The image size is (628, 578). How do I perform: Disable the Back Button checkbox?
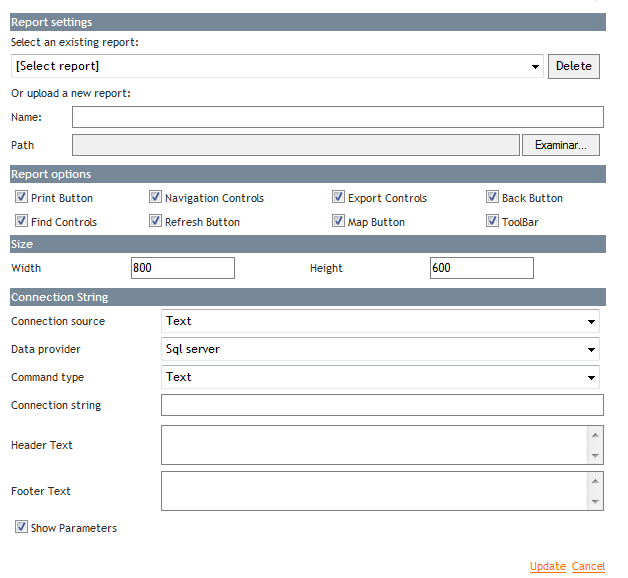click(492, 198)
